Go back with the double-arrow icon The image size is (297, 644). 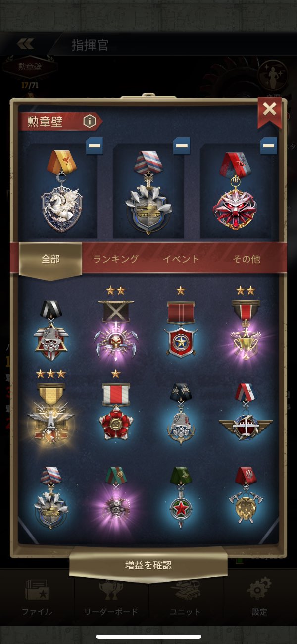point(26,44)
